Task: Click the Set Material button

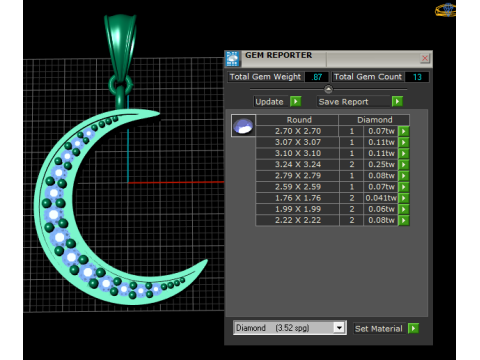Action: coord(379,329)
